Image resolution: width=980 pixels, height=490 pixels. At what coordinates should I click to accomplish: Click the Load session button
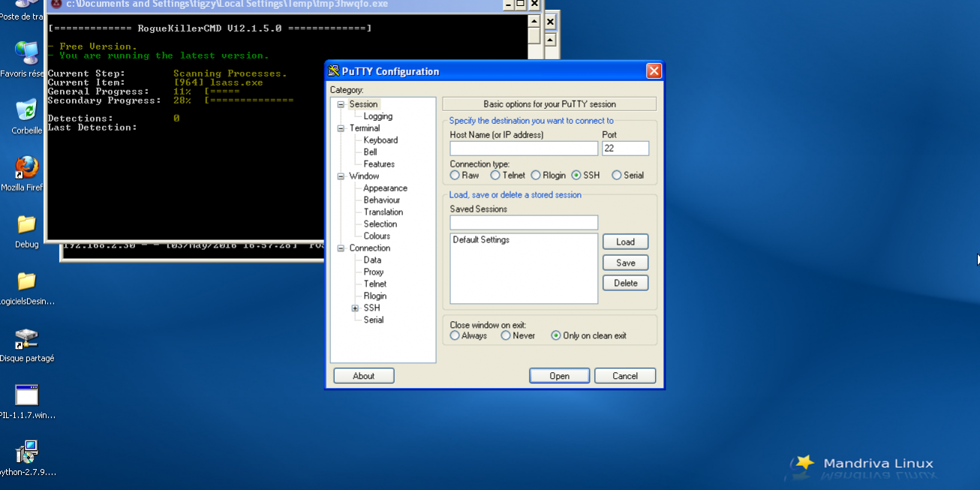click(x=625, y=242)
